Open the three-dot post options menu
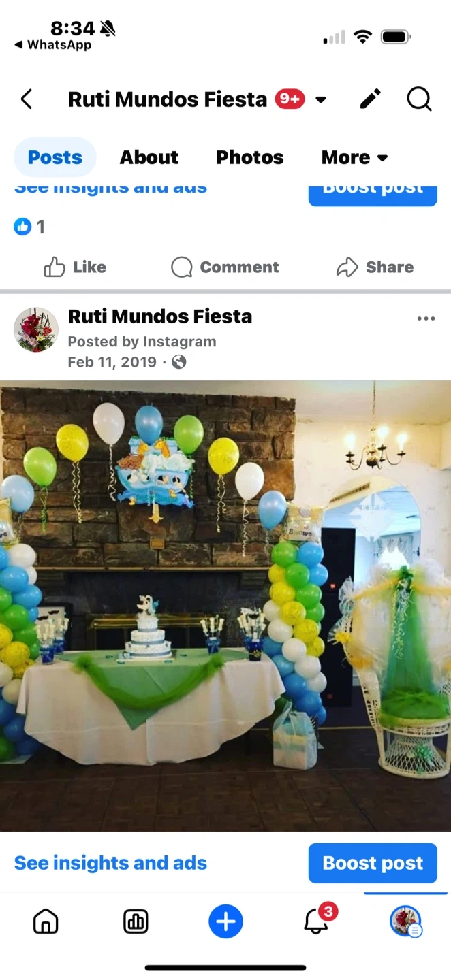451x980 pixels. pos(426,318)
